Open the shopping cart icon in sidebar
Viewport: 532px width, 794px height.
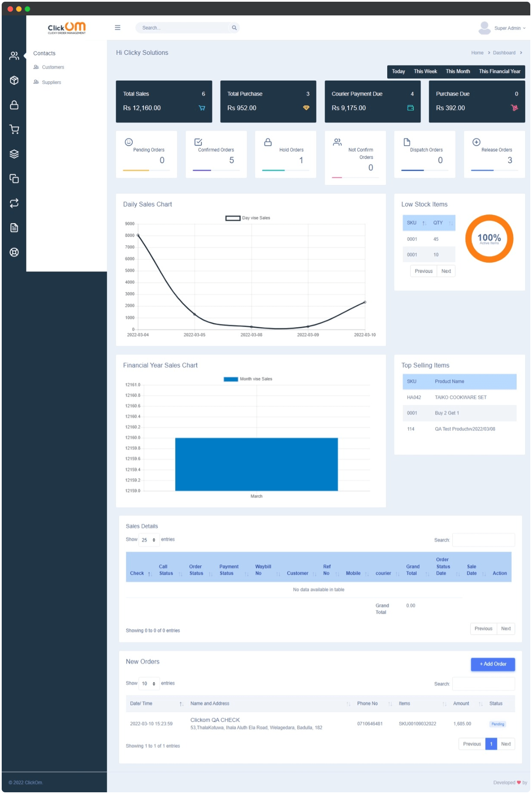[x=14, y=129]
